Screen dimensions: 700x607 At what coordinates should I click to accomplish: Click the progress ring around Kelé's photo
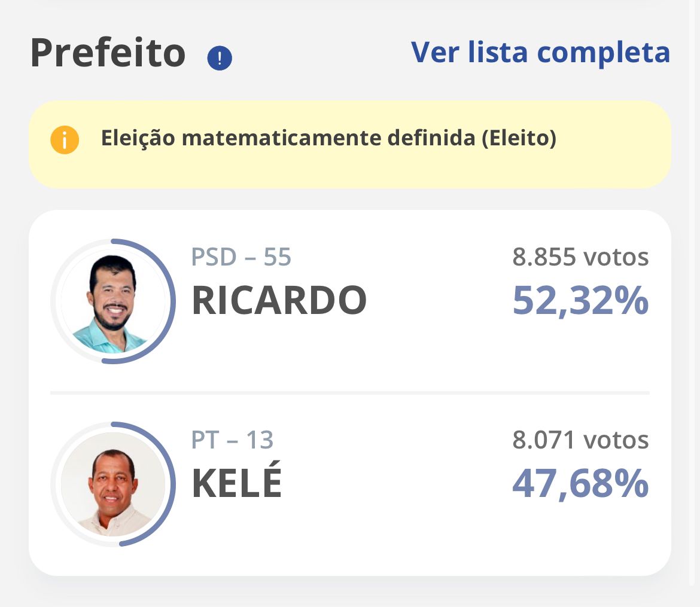(x=172, y=484)
